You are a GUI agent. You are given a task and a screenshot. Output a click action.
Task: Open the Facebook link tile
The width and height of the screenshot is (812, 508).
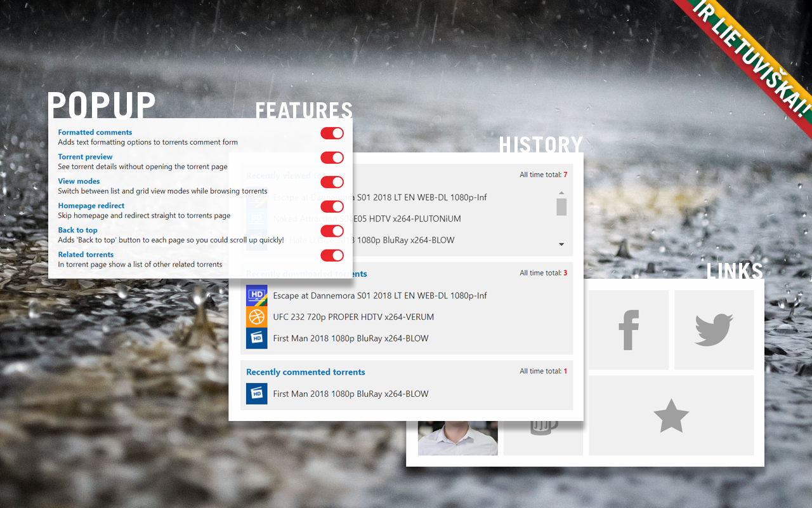[x=629, y=330]
